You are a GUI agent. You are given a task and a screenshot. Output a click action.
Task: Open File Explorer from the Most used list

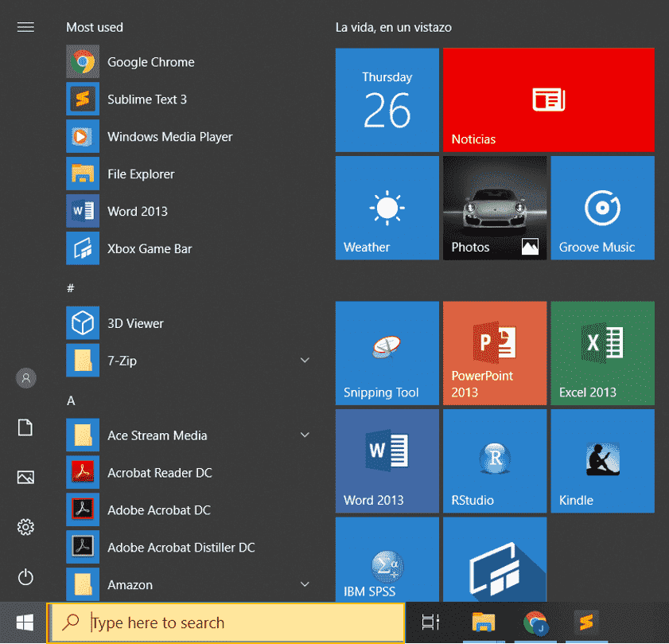(x=190, y=174)
